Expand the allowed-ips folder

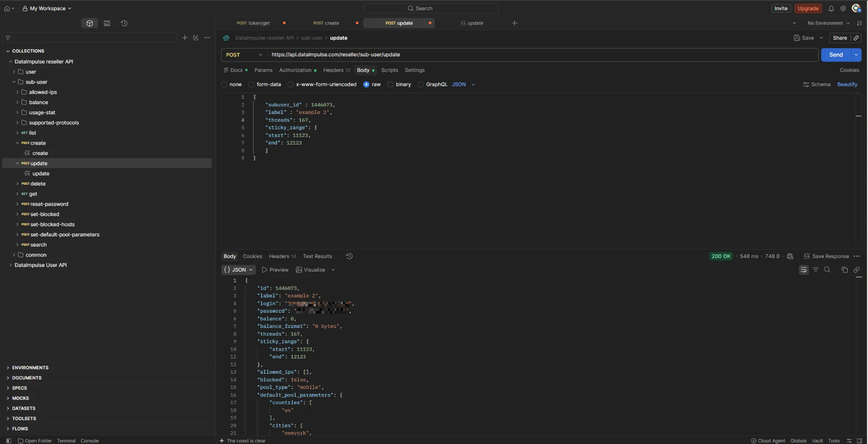coord(17,92)
